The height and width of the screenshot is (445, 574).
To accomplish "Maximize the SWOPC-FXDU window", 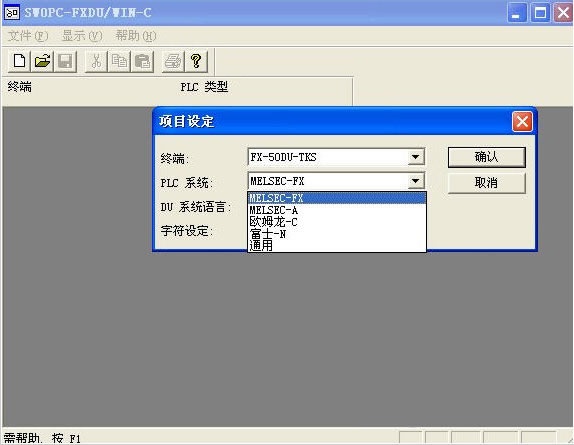I will coord(540,13).
